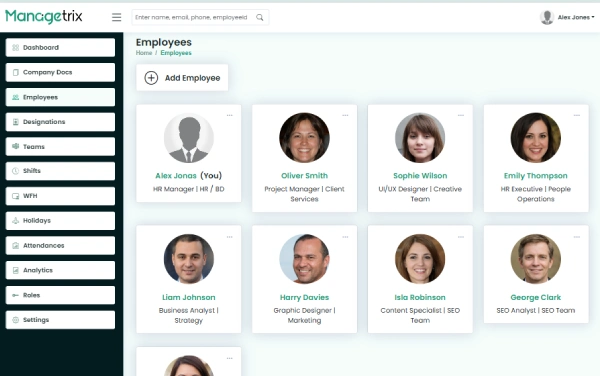Open the Alex Jonas name link
This screenshot has width=600, height=376.
tap(176, 176)
